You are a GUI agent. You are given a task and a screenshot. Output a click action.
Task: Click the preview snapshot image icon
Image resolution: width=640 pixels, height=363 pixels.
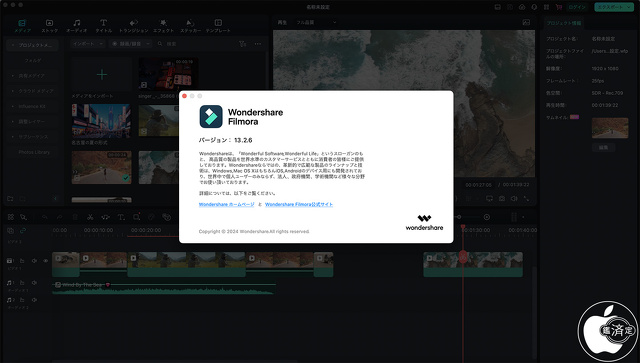click(526, 22)
